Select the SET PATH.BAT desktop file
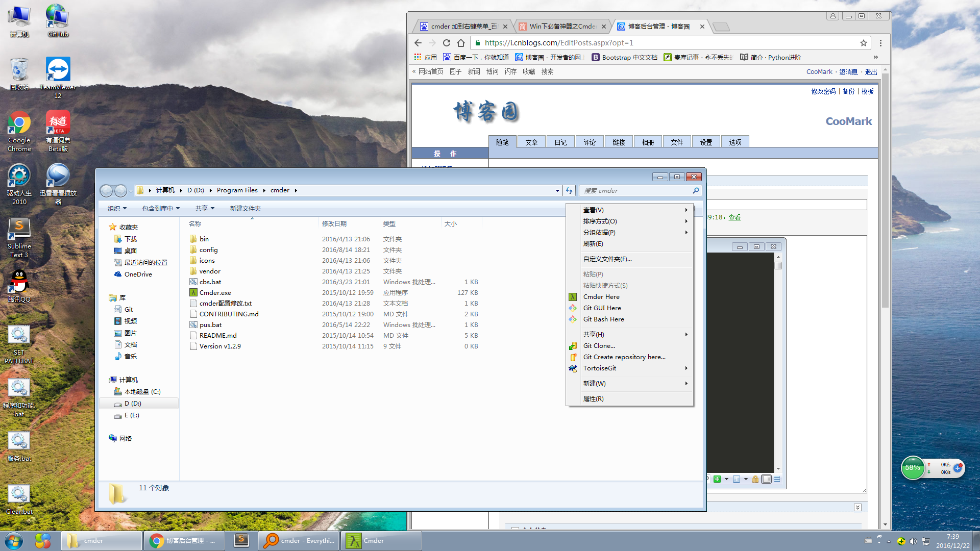This screenshot has height=551, width=980. (x=19, y=344)
